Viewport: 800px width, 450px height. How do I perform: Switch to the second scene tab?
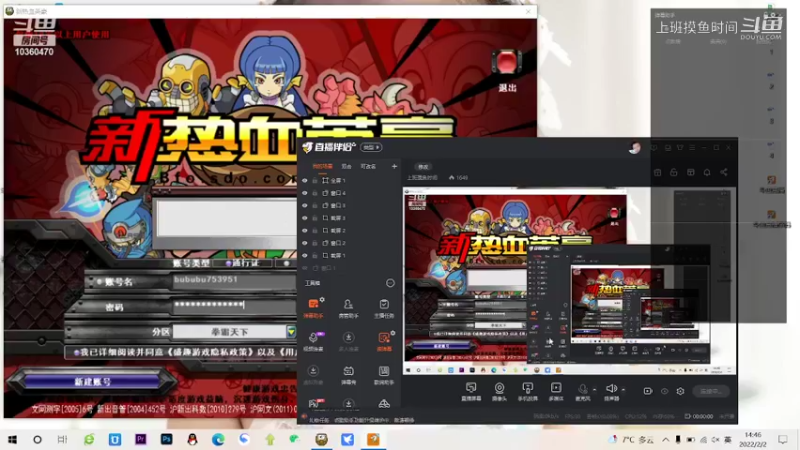pyautogui.click(x=346, y=166)
